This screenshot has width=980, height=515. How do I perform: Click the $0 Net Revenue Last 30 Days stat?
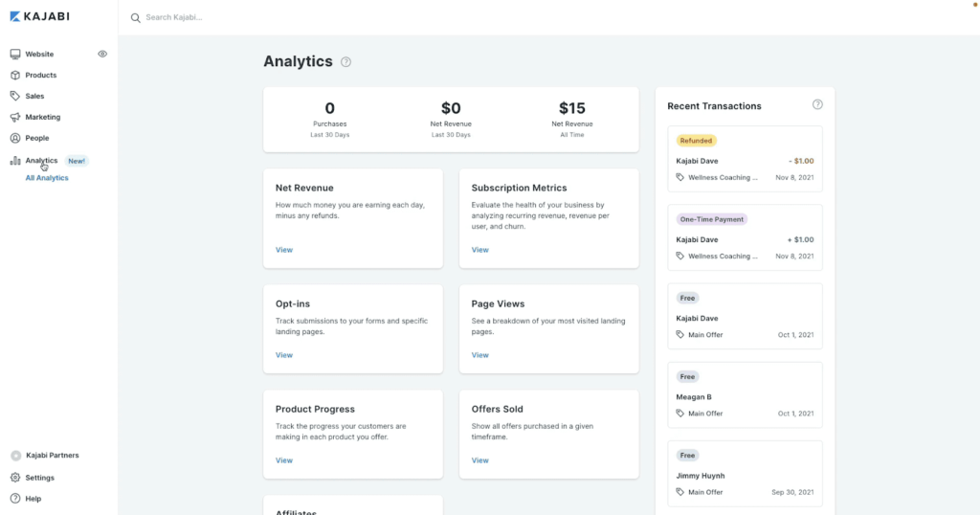point(451,120)
